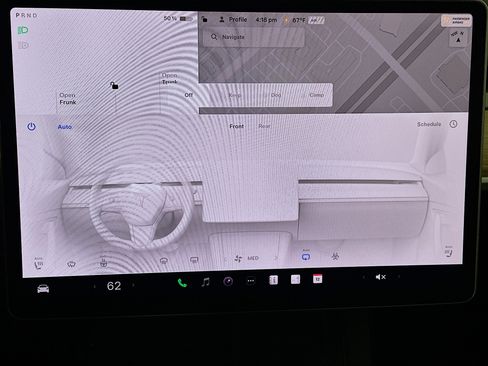Screen dimensions: 488x366
Task: Click the battery 50% indicator
Action: pyautogui.click(x=178, y=18)
